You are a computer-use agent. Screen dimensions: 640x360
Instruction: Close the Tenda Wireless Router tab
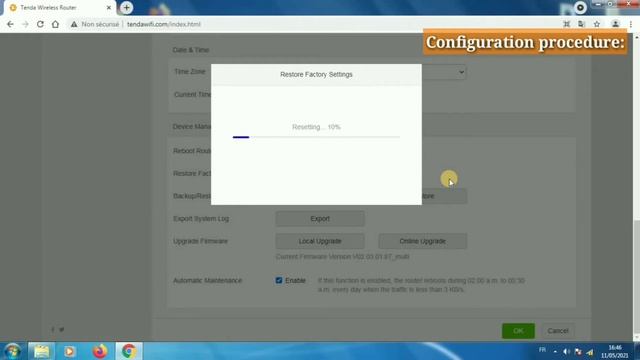coord(109,8)
